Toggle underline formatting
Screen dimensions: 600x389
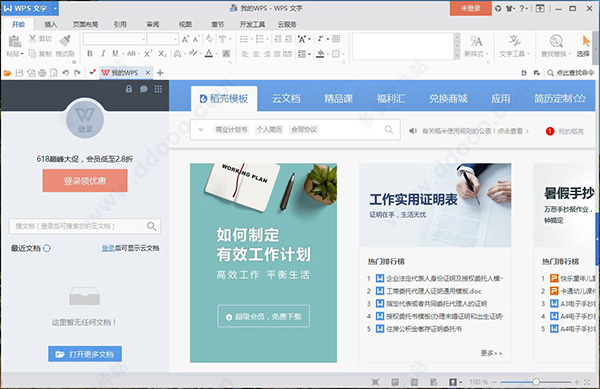tap(115, 54)
